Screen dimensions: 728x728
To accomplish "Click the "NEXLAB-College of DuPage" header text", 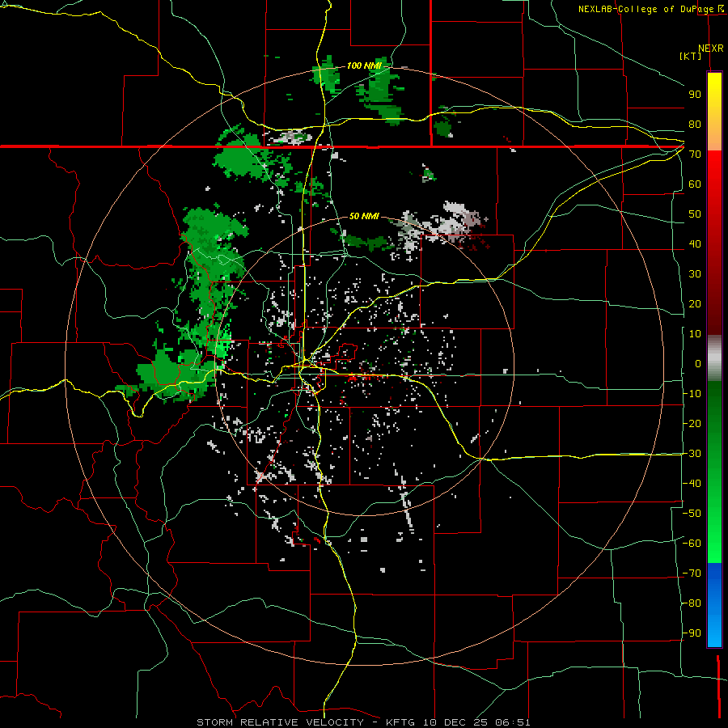I will point(645,9).
